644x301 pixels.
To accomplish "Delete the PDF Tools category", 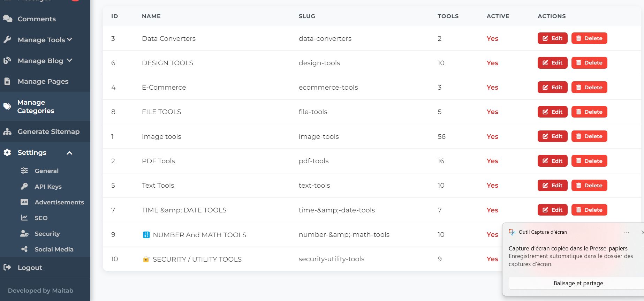I will pos(589,161).
